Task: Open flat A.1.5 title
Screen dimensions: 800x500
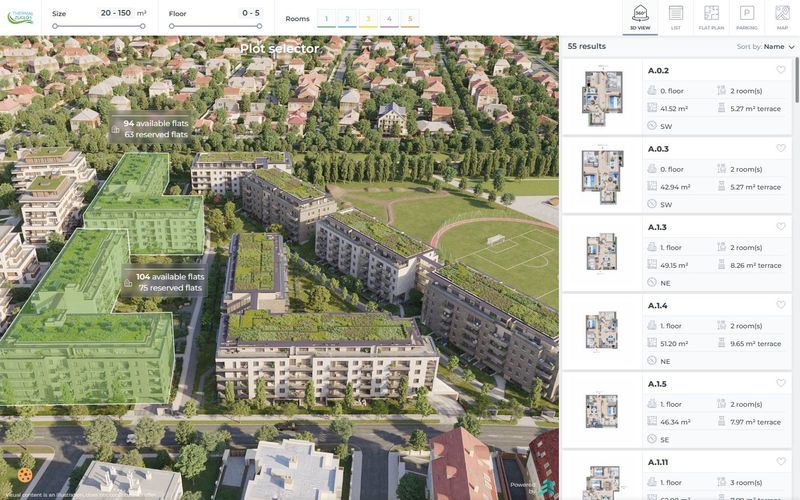Action: pyautogui.click(x=657, y=384)
